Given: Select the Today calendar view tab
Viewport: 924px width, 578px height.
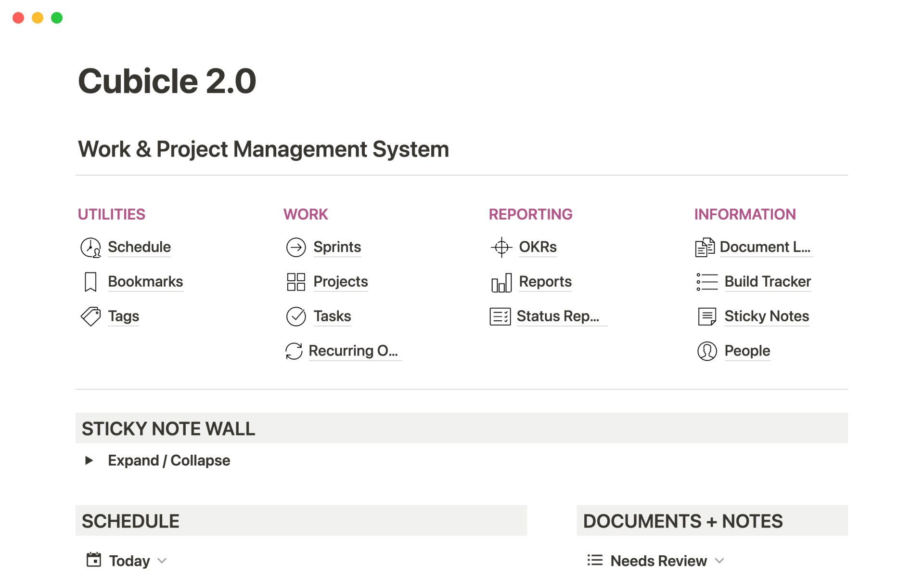Looking at the screenshot, I should tap(129, 561).
